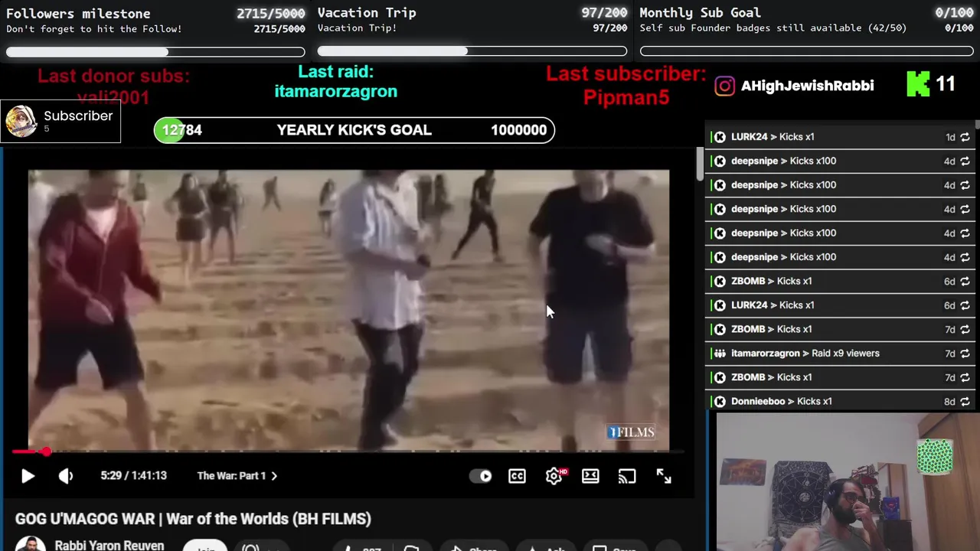Click the Rabbi Yaron Reuven channel avatar
980x551 pixels.
click(x=31, y=544)
